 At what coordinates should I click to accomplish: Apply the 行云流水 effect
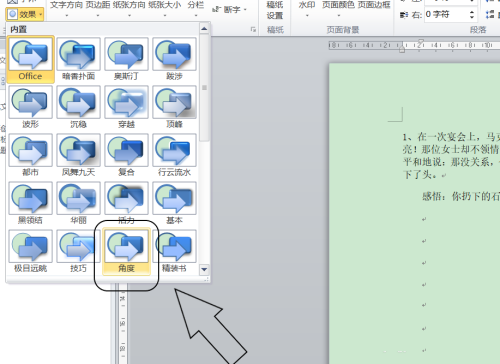[174, 155]
